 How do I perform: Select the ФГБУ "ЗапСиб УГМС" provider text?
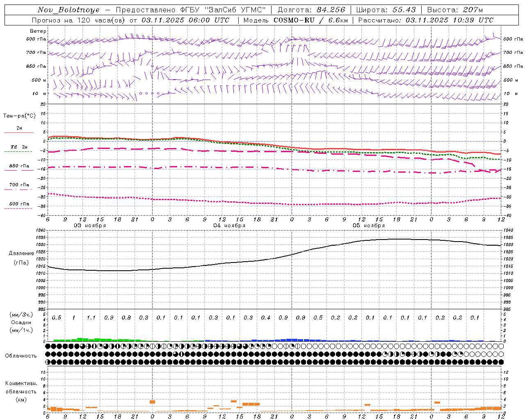pos(223,10)
